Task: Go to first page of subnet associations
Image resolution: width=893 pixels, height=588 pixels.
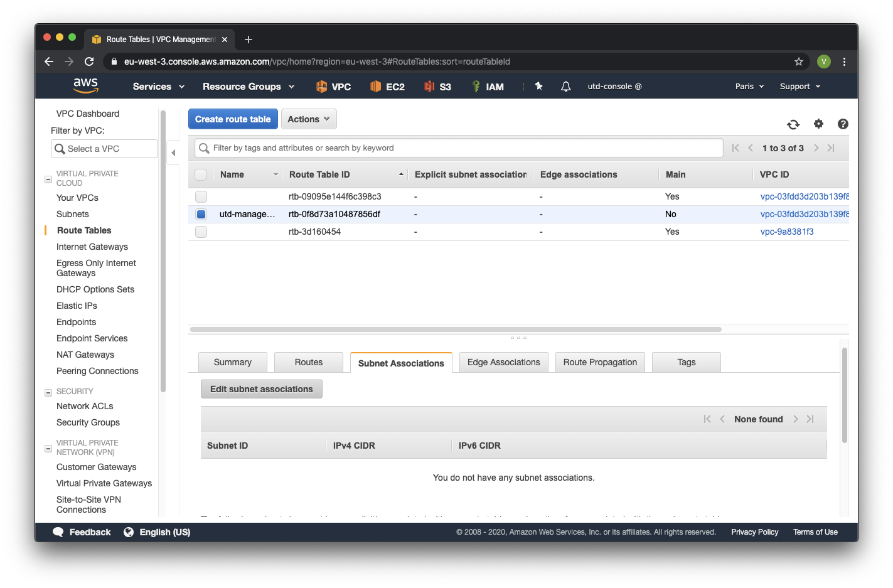Action: pos(707,419)
